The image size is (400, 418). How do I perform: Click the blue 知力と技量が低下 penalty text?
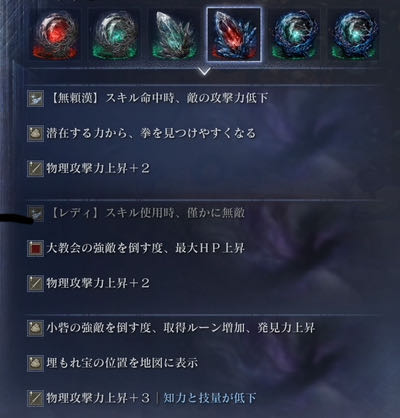click(210, 398)
